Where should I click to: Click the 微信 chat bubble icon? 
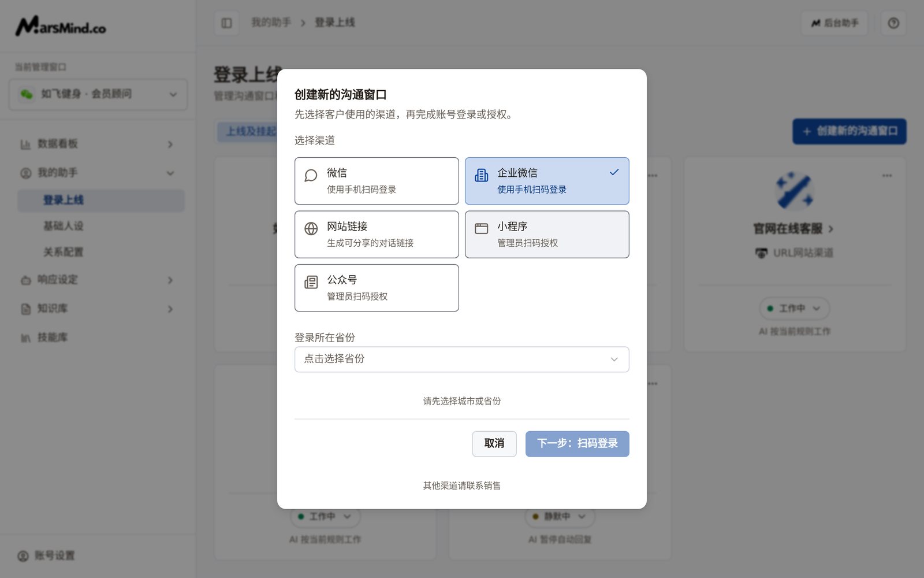311,175
